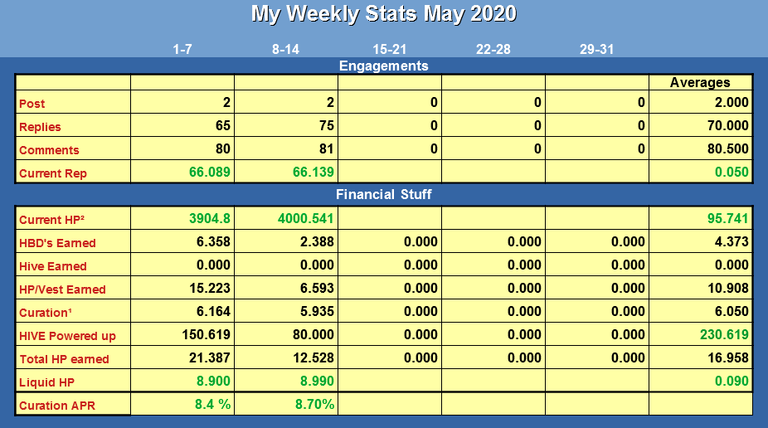Select the "Comments" row label
The image size is (768, 428).
click(x=49, y=150)
